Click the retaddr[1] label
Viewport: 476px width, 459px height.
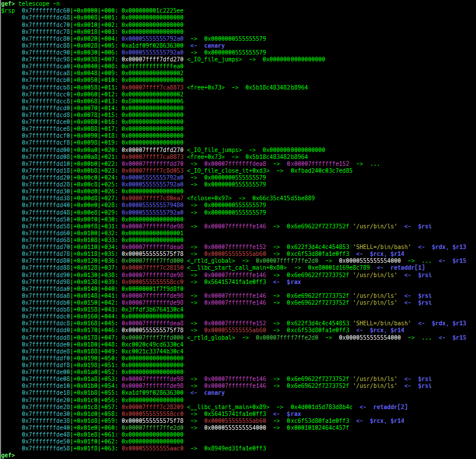tap(407, 267)
